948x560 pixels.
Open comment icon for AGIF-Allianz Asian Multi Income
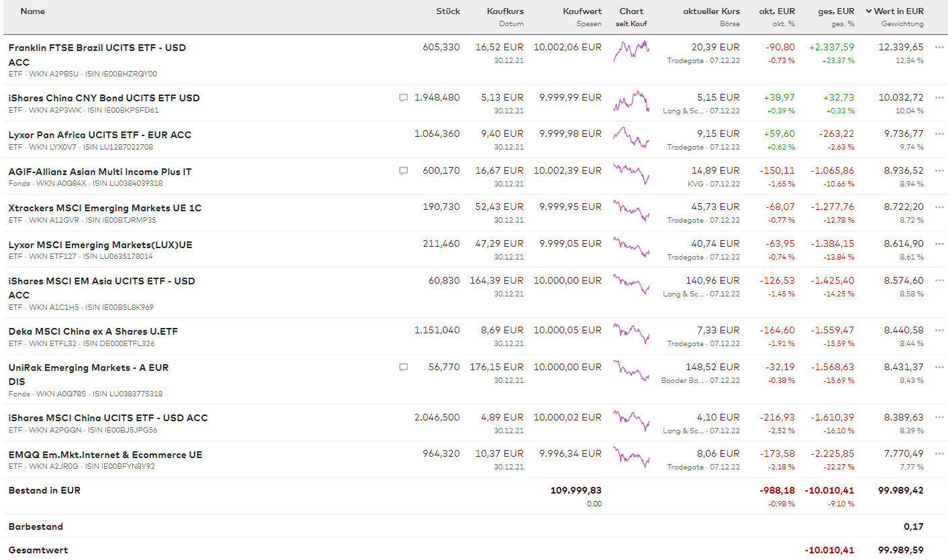click(403, 171)
